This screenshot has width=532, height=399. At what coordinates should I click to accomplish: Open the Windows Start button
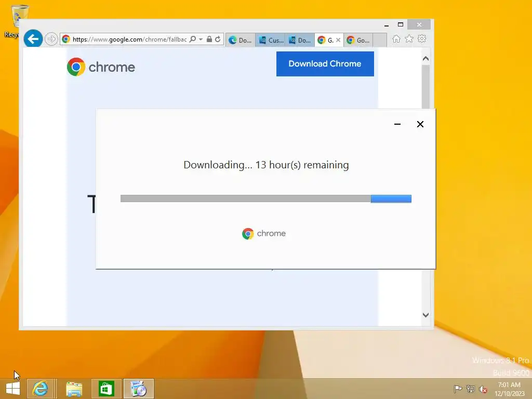(13, 389)
